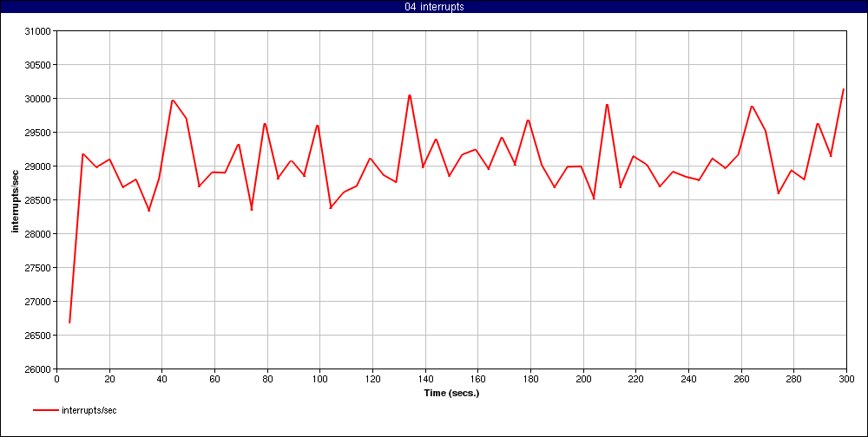Click the '04 interrupts' chart title
The width and height of the screenshot is (868, 437).
[x=434, y=7]
